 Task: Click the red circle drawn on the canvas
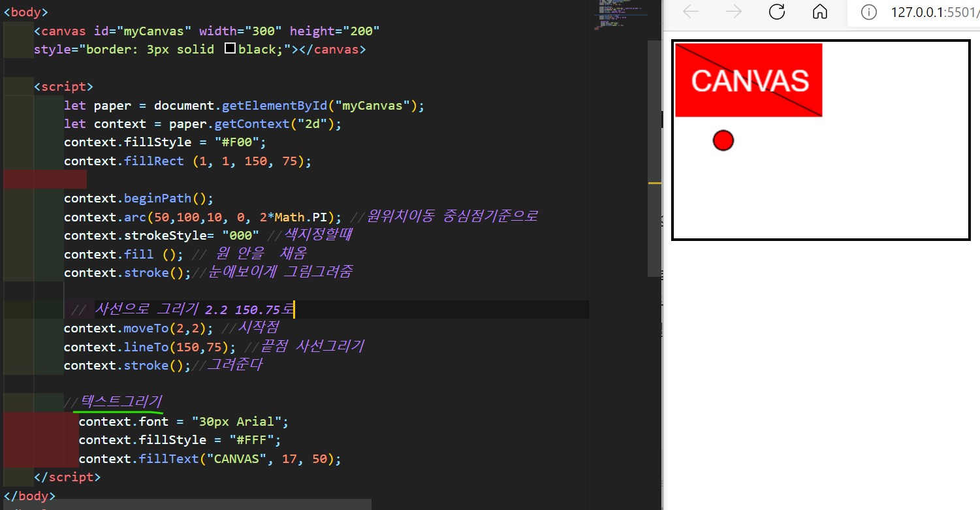click(723, 140)
